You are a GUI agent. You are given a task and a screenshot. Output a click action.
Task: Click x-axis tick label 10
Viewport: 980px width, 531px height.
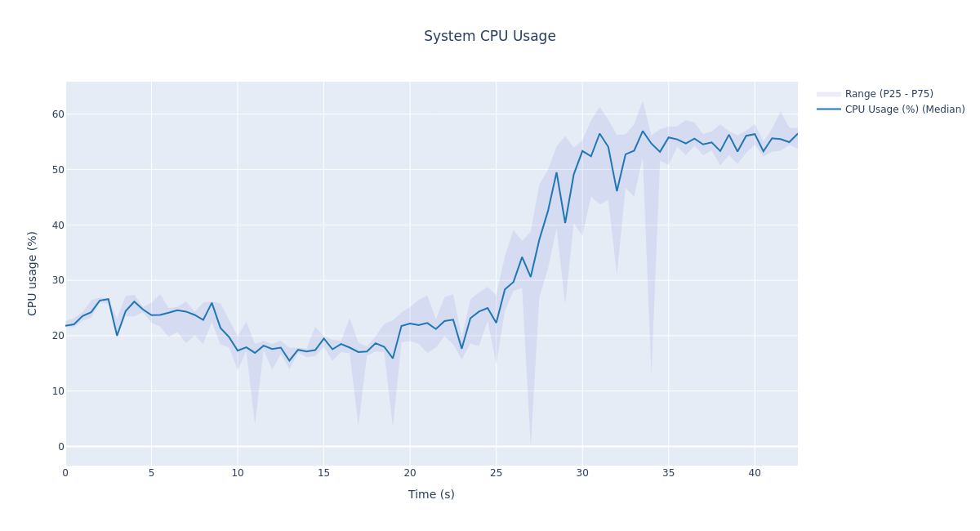click(x=238, y=473)
